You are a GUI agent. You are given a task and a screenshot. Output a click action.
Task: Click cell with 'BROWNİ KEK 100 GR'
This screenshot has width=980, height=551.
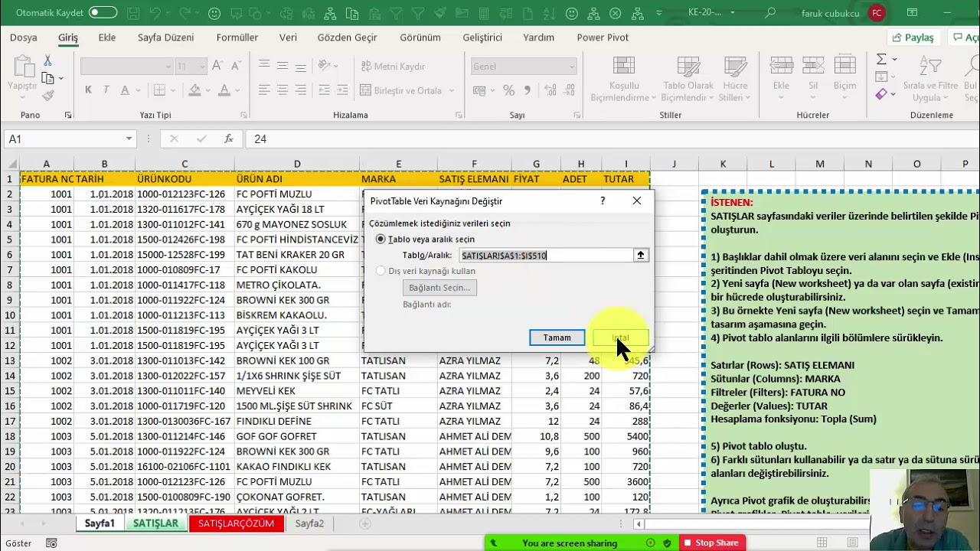click(297, 360)
